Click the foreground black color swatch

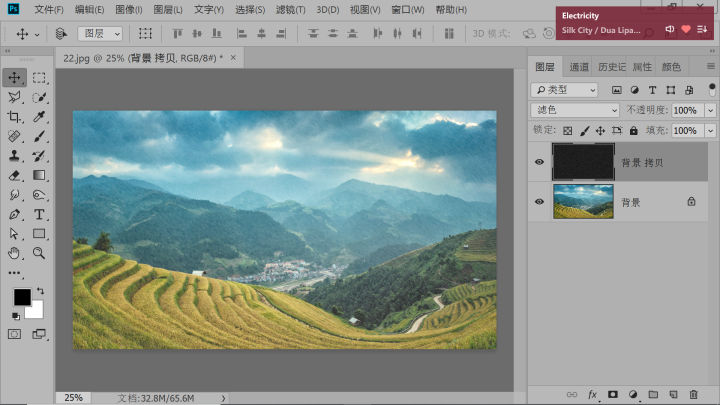click(21, 297)
